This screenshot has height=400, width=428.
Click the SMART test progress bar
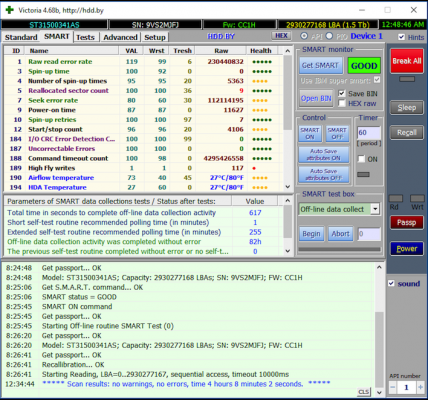[339, 249]
